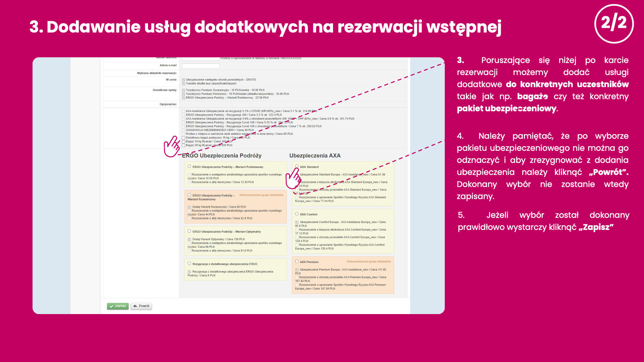The height and width of the screenshot is (362, 644).
Task: Tick Sportów Wysokiego Ryzyka AXA Standard 77.04 checkbox
Action: (x=297, y=197)
